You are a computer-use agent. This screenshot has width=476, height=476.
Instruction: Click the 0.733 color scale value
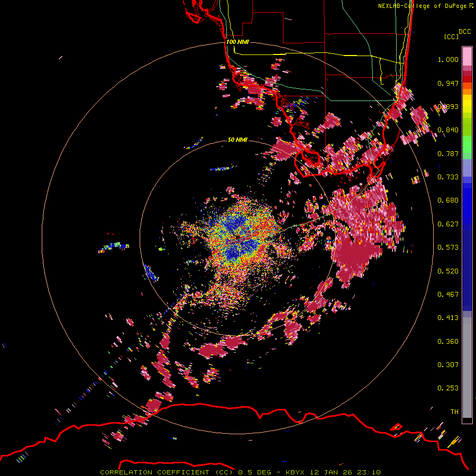[x=448, y=177]
